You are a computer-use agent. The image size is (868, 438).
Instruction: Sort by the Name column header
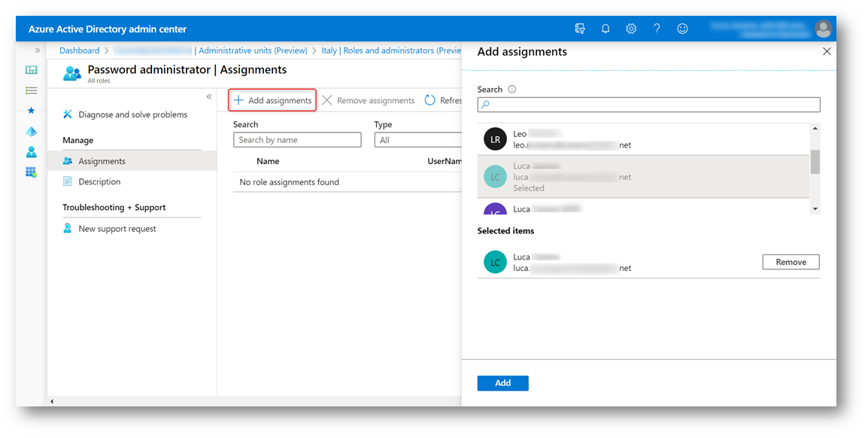(268, 161)
